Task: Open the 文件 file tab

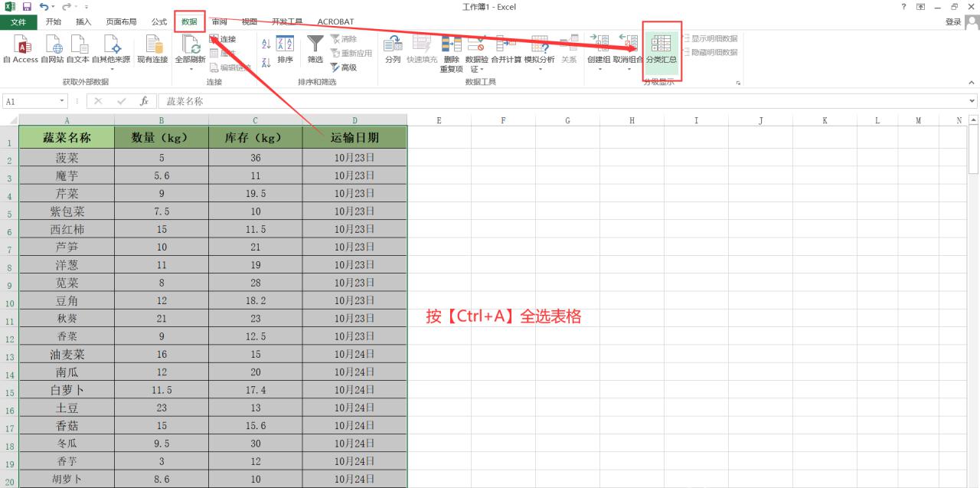Action: click(x=18, y=22)
